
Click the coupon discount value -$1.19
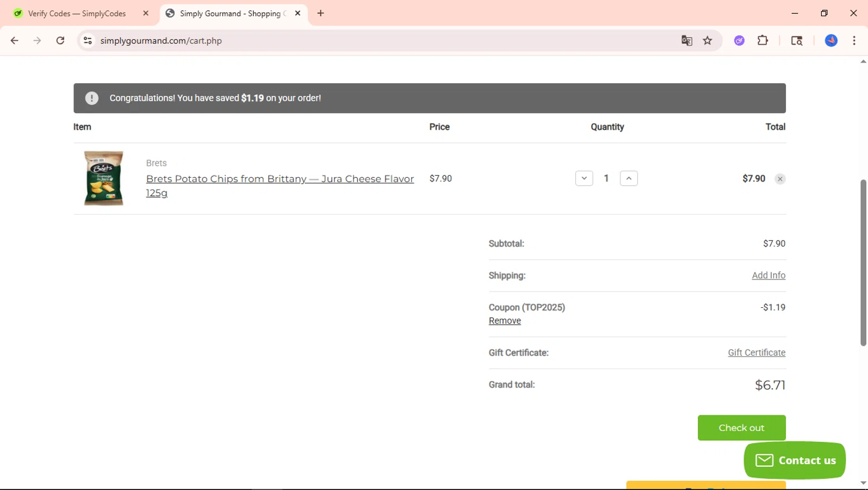pos(773,307)
